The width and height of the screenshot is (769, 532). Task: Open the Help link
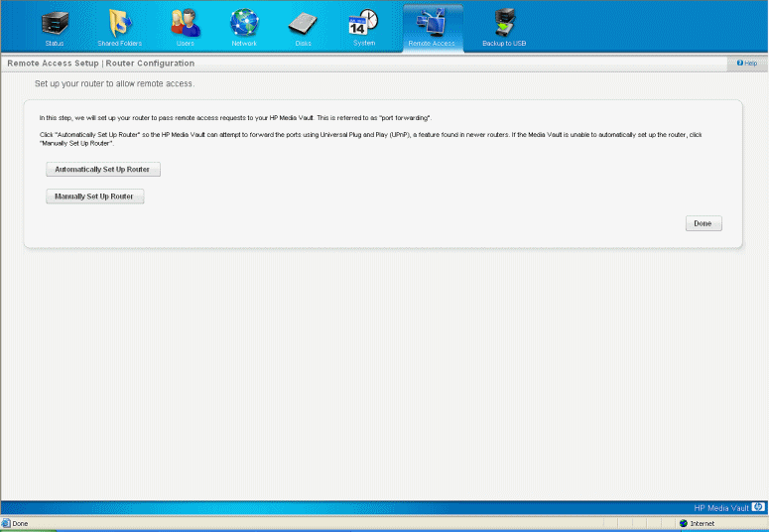tap(747, 64)
